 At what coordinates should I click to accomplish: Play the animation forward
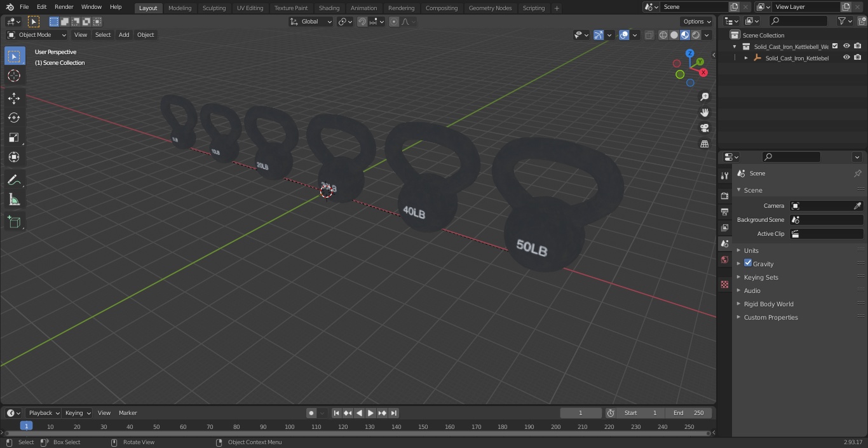[x=370, y=413]
